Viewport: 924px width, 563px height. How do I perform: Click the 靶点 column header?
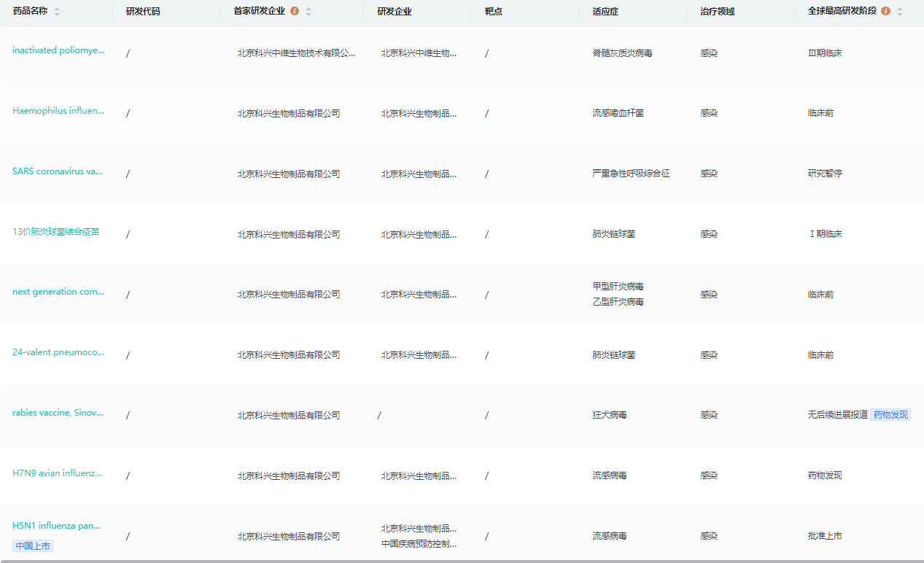[x=494, y=12]
